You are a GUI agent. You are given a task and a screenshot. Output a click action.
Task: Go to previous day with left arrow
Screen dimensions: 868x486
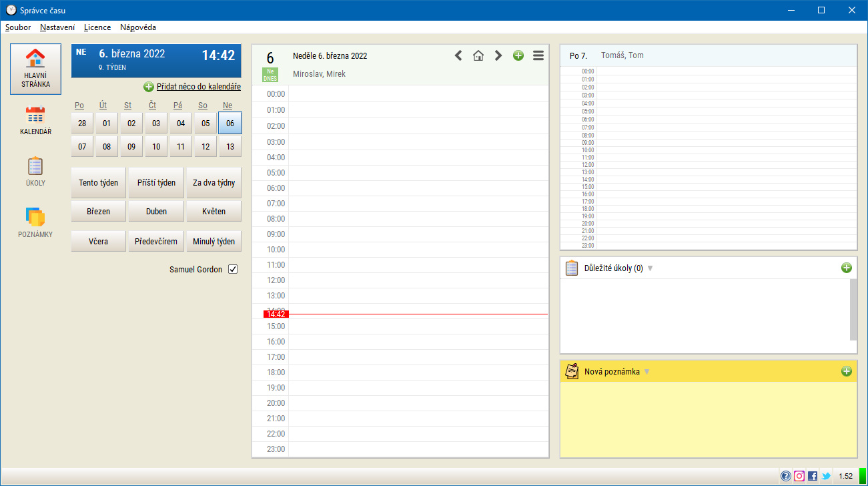tap(458, 55)
